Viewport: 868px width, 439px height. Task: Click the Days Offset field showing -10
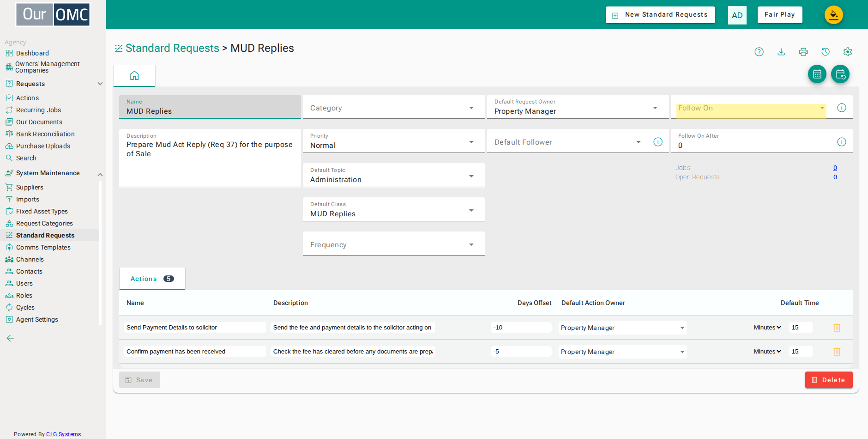pyautogui.click(x=521, y=328)
